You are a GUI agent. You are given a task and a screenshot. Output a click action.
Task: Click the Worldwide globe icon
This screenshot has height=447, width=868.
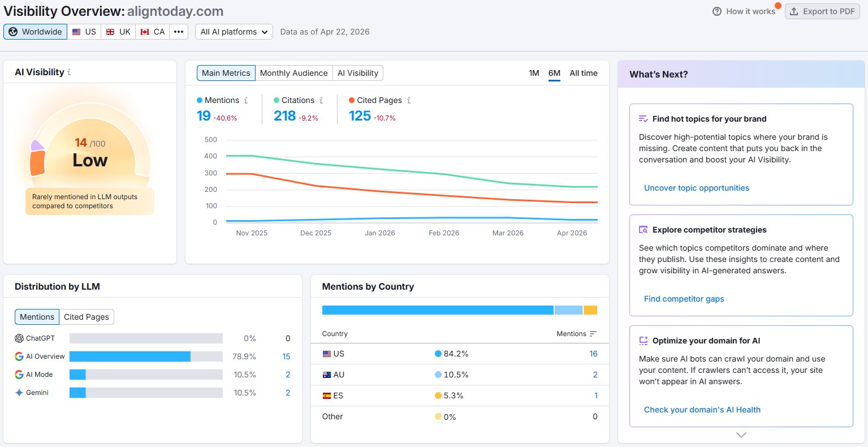[x=13, y=32]
